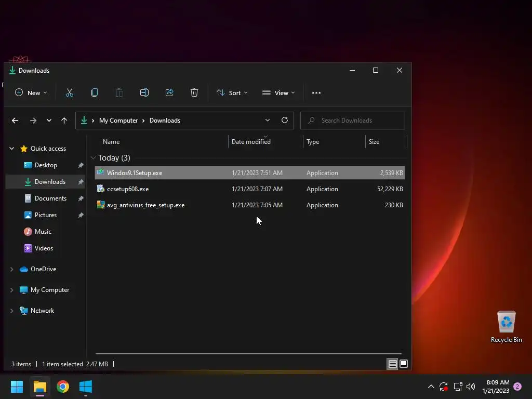Viewport: 532px width, 399px height.
Task: Click the blue Windows logo taskbar app
Action: click(86, 387)
